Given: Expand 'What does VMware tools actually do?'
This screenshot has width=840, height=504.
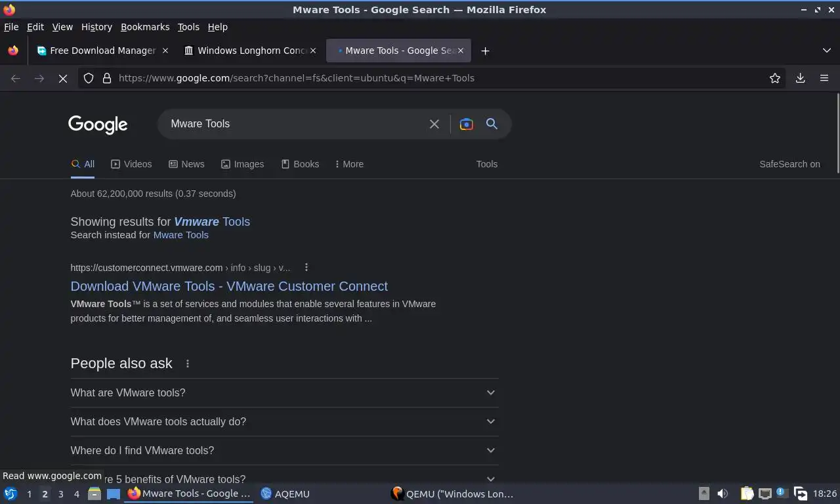Looking at the screenshot, I should click(x=284, y=421).
